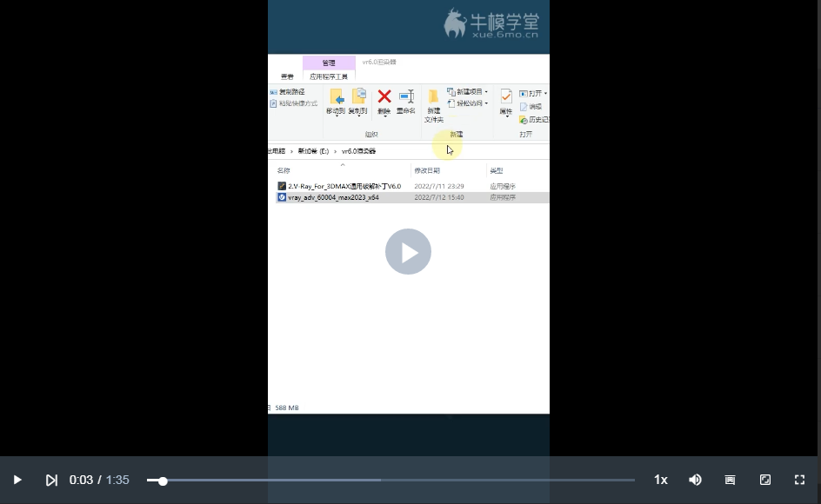Click 粘贴快捷方式 in the ribbon
This screenshot has height=504, width=821.
coord(294,103)
